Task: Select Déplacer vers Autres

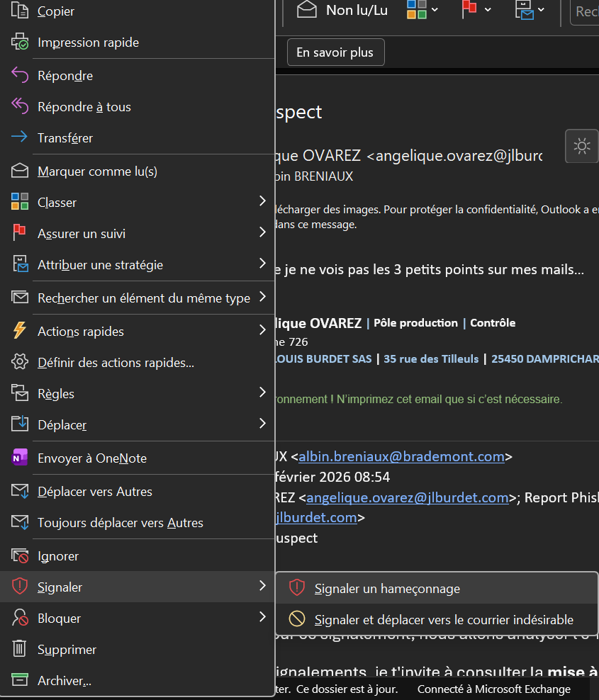Action: click(x=137, y=492)
